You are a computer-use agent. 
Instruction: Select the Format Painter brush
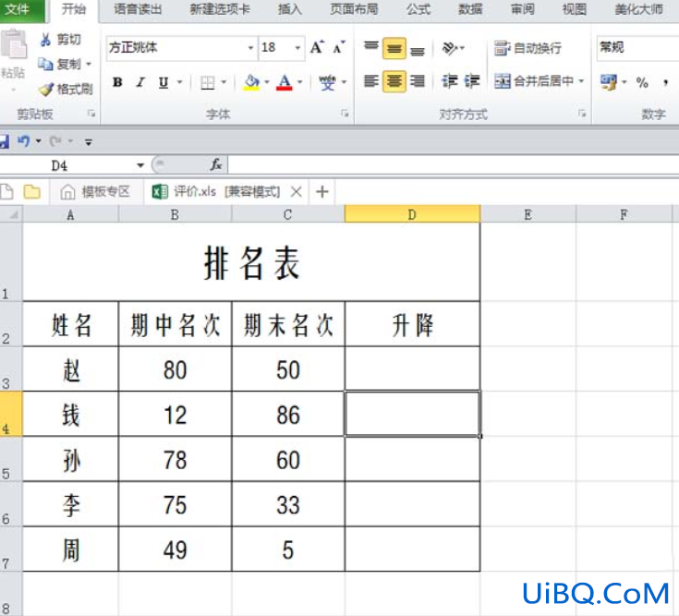[x=45, y=90]
